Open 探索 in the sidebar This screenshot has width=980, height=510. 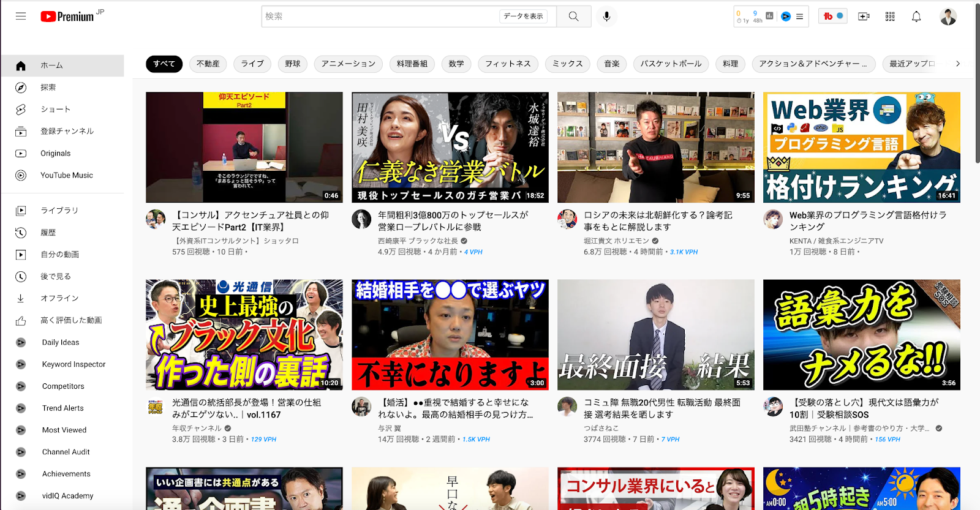[62, 88]
